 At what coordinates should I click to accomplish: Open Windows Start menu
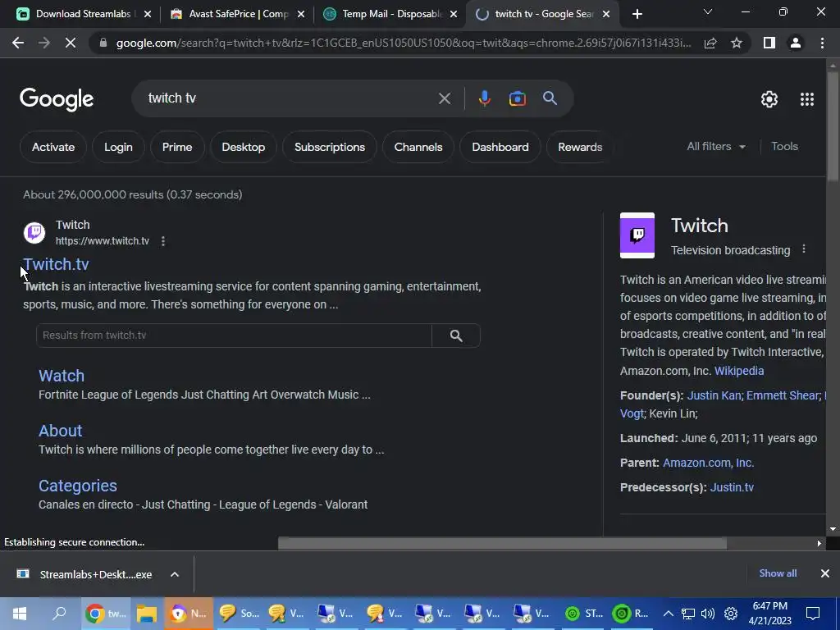[20, 614]
